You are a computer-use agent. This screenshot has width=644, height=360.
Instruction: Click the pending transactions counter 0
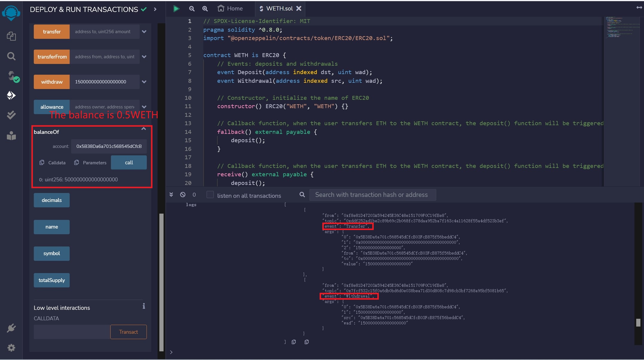pyautogui.click(x=194, y=195)
